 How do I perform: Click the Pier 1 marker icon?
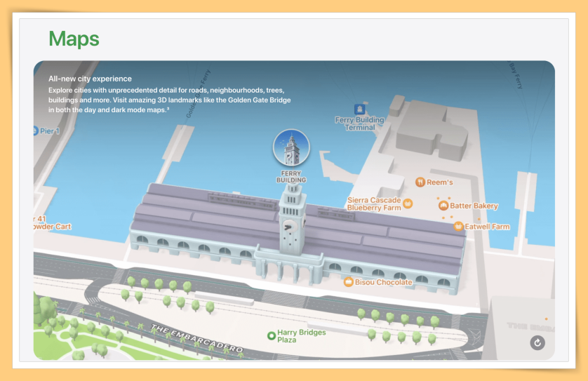click(x=35, y=131)
